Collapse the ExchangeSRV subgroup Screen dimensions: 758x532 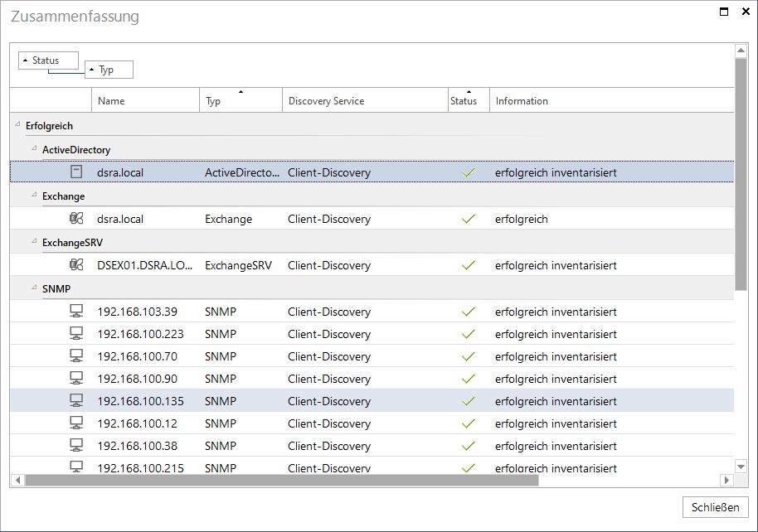click(34, 241)
